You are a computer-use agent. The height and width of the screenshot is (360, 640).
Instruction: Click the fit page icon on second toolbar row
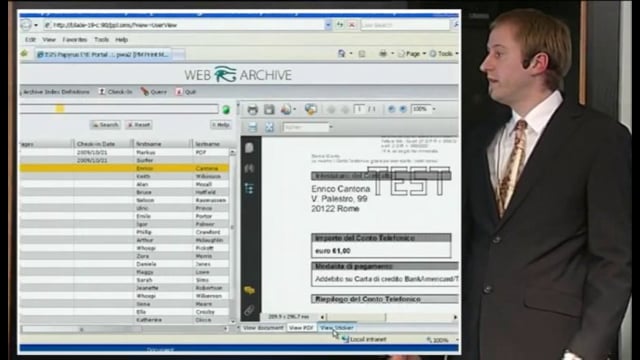[x=269, y=127]
